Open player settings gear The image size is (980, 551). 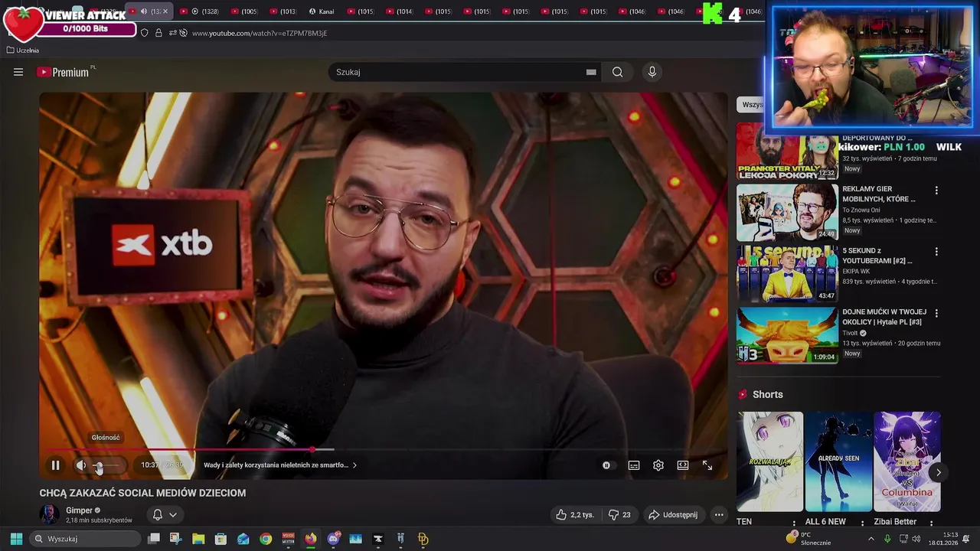coord(658,465)
